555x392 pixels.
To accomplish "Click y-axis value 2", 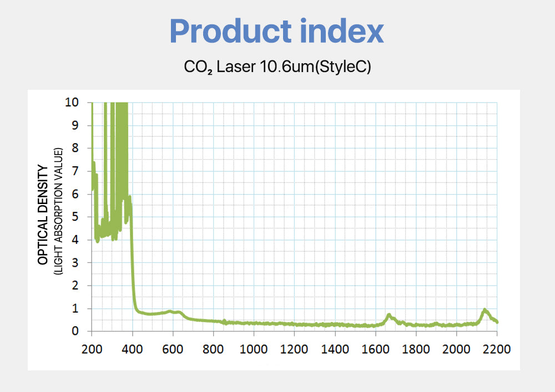I will 75,285.
